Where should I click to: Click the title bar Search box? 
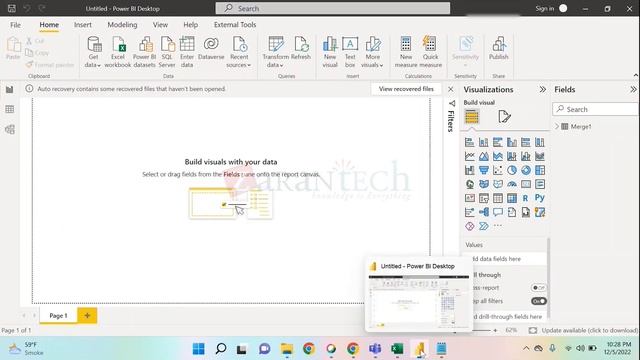click(333, 8)
